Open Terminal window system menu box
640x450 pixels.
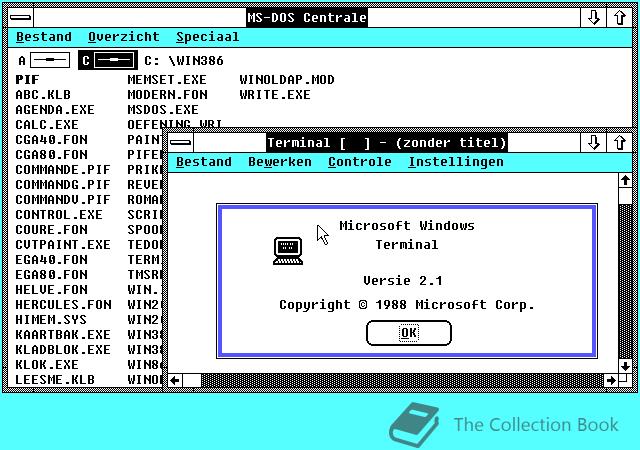(x=180, y=143)
